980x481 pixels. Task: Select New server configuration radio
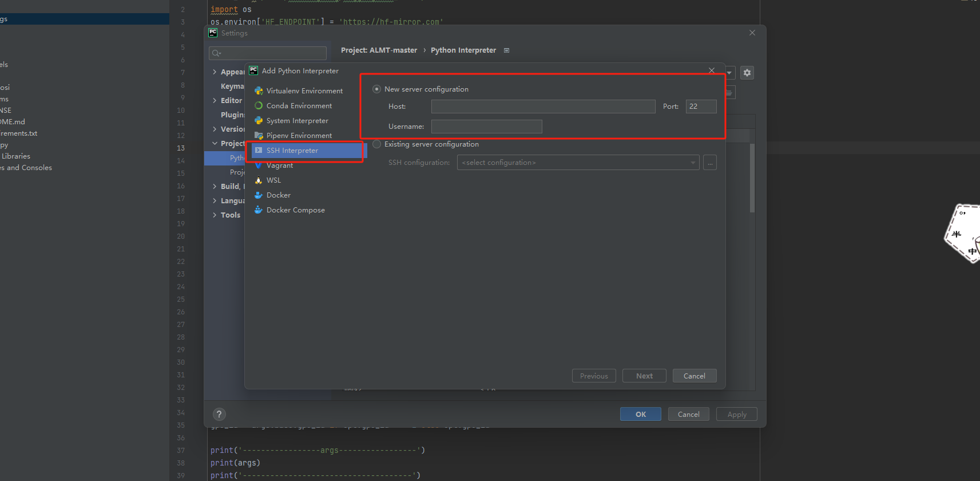point(376,89)
